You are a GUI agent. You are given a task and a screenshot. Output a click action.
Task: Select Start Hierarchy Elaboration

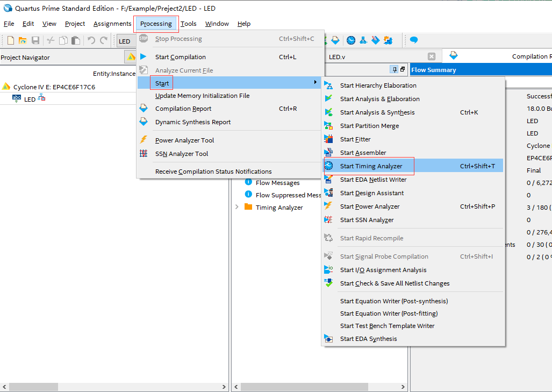pos(413,85)
